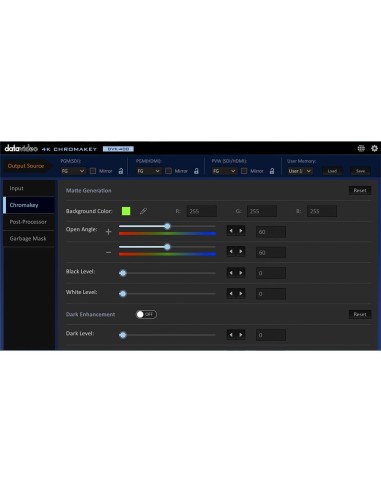
Task: Decrease White Level with left arrow
Action: tap(231, 293)
